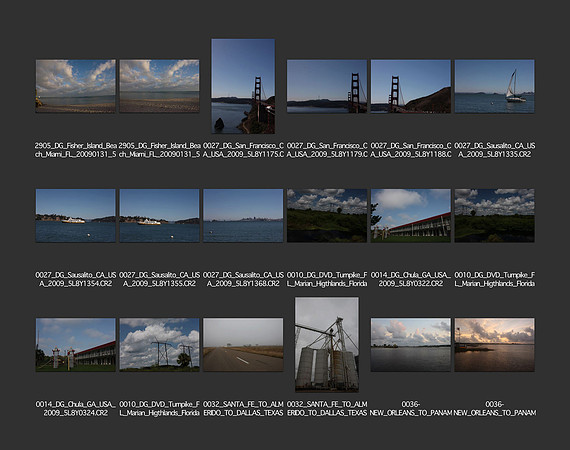This screenshot has height=450, width=570.
Task: Click the Sausalito SL8Y1354.CR2 filename
Action: [76, 279]
